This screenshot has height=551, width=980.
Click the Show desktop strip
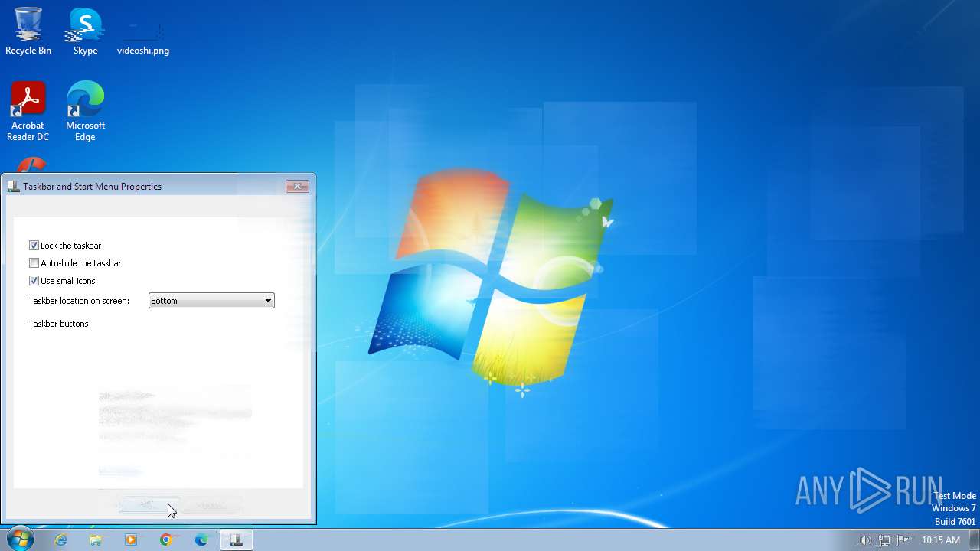point(975,540)
